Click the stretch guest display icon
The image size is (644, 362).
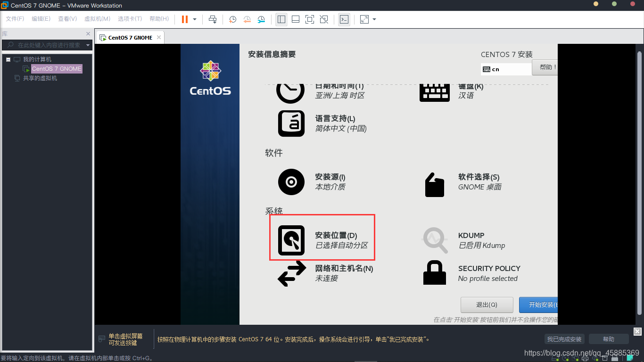pos(364,19)
